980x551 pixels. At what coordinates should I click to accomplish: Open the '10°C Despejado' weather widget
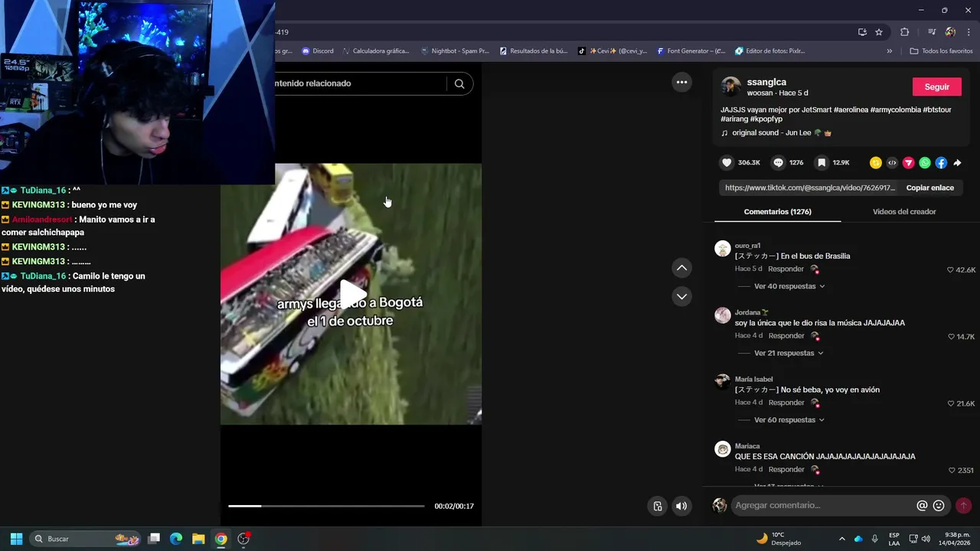778,539
